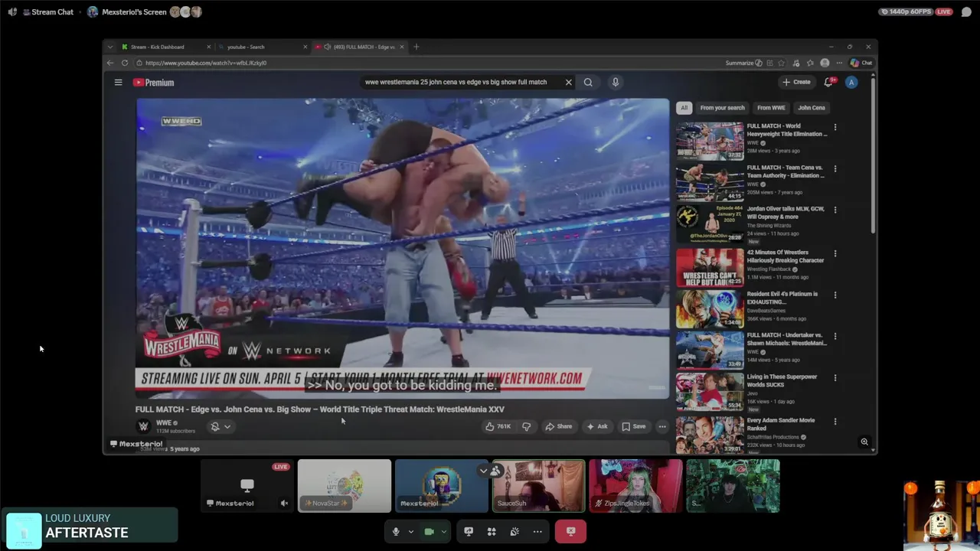The height and width of the screenshot is (551, 980).
Task: Select SauceSuh participant tile
Action: coord(539,486)
